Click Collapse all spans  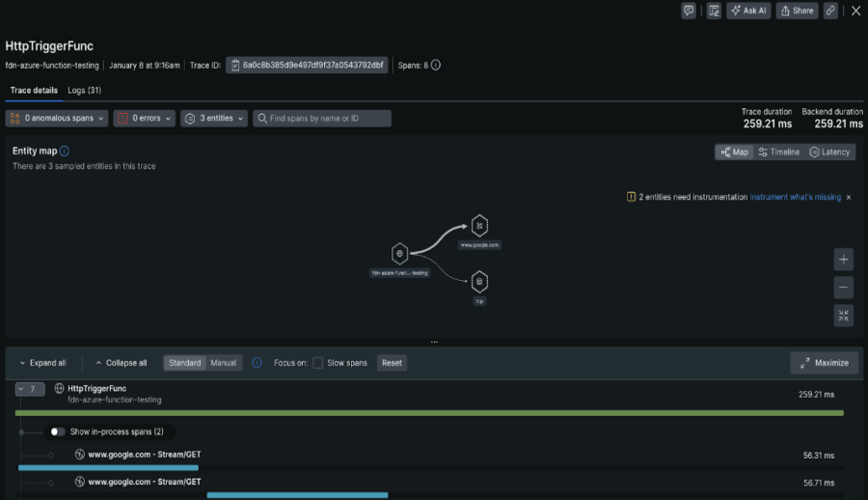[122, 363]
